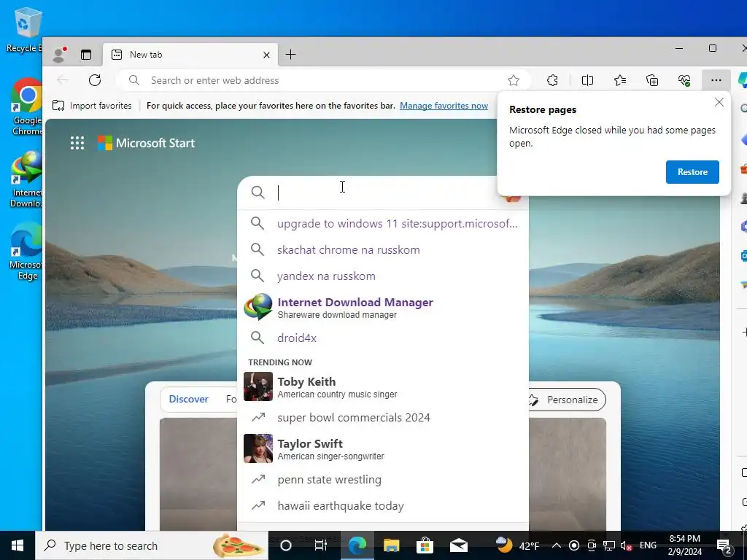
Task: Select penn state wrestling trend
Action: 383,480
